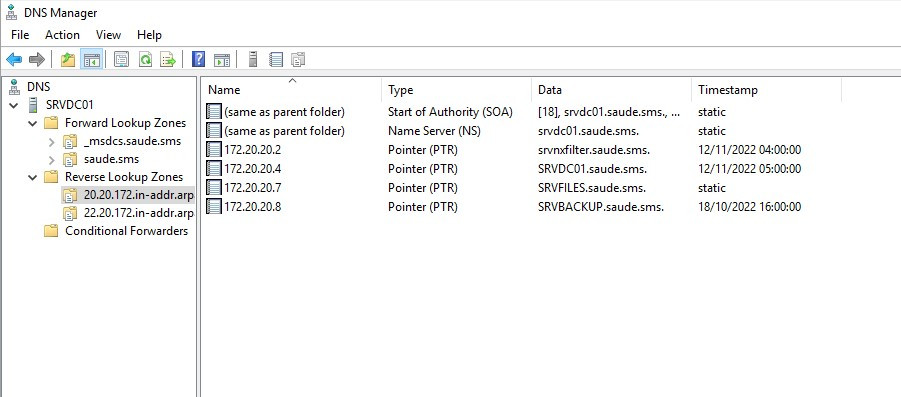Expand the saude.sms zone chevron
Screen dimensions: 901x397
click(x=51, y=160)
